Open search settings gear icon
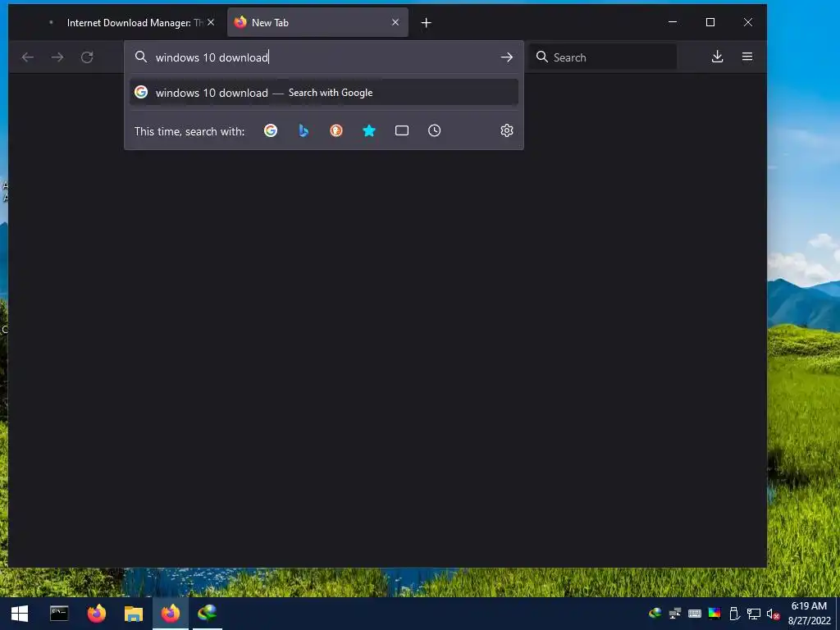This screenshot has width=840, height=630. tap(507, 130)
